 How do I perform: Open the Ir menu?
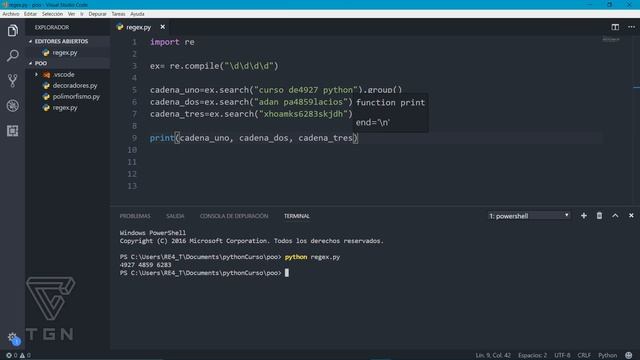[x=82, y=14]
